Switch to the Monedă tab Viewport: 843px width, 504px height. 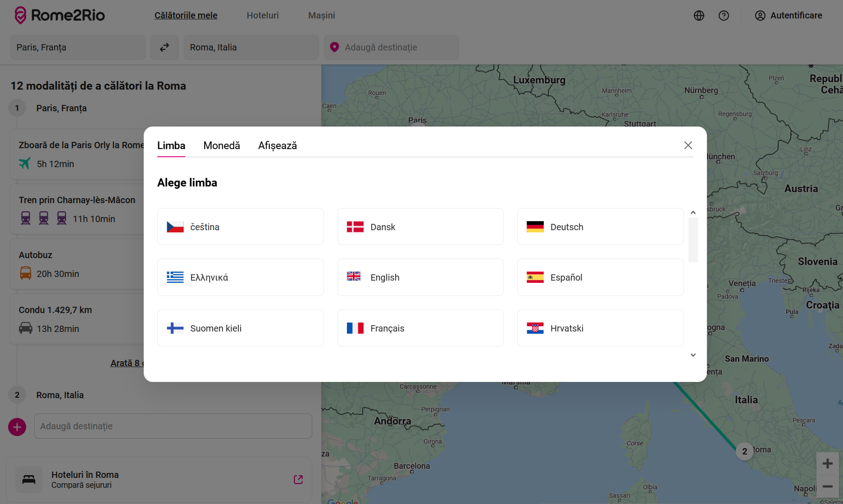tap(221, 146)
